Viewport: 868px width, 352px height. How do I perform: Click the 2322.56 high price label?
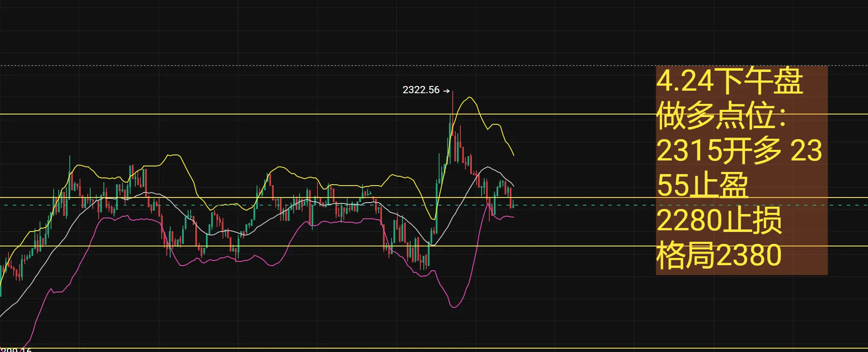421,90
